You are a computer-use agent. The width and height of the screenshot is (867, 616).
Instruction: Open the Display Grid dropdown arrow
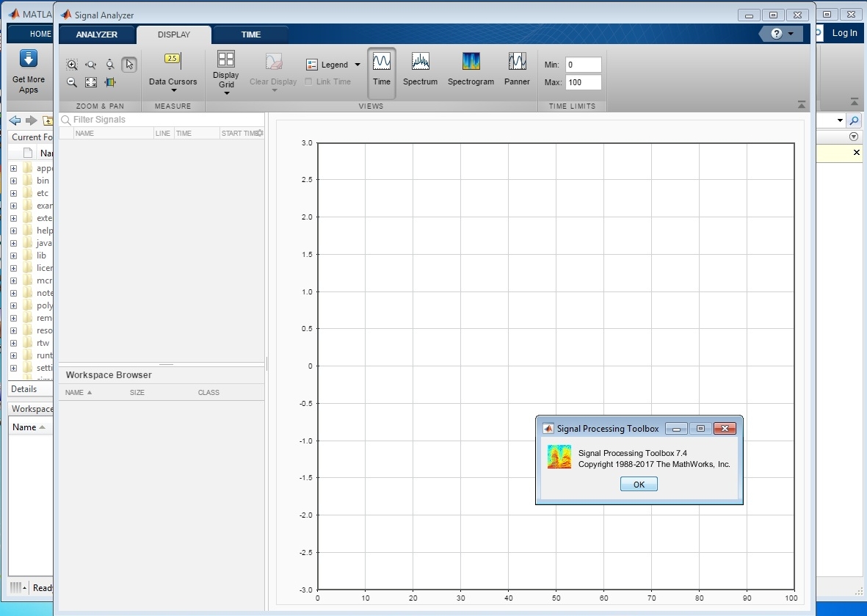[x=226, y=93]
